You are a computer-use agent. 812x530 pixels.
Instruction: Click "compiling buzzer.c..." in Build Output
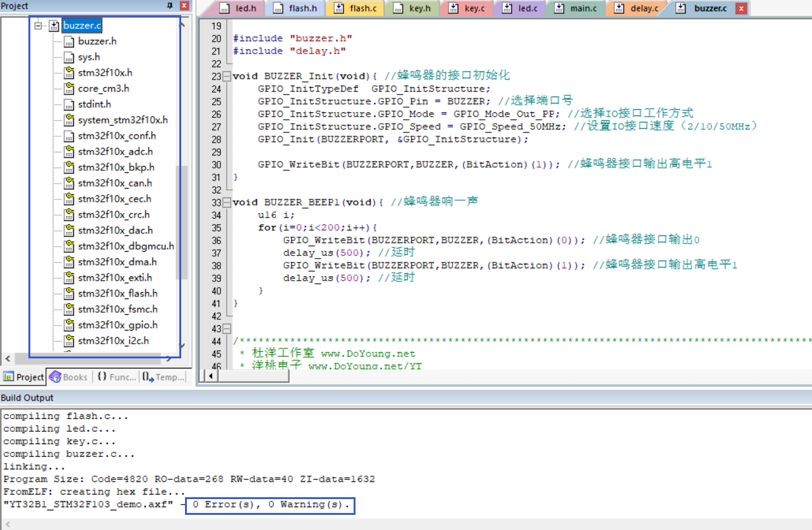pos(69,454)
